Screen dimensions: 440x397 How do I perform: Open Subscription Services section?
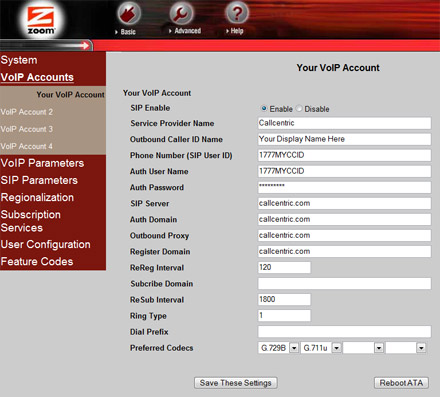pyautogui.click(x=31, y=221)
